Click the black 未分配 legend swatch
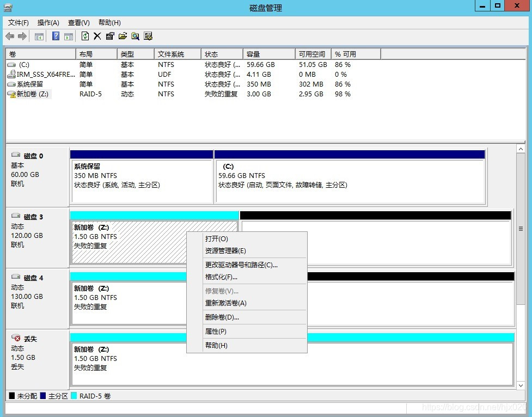 point(12,396)
